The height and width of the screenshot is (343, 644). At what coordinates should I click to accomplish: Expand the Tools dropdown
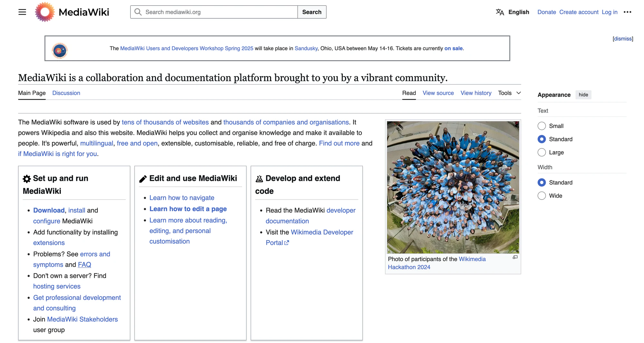509,93
